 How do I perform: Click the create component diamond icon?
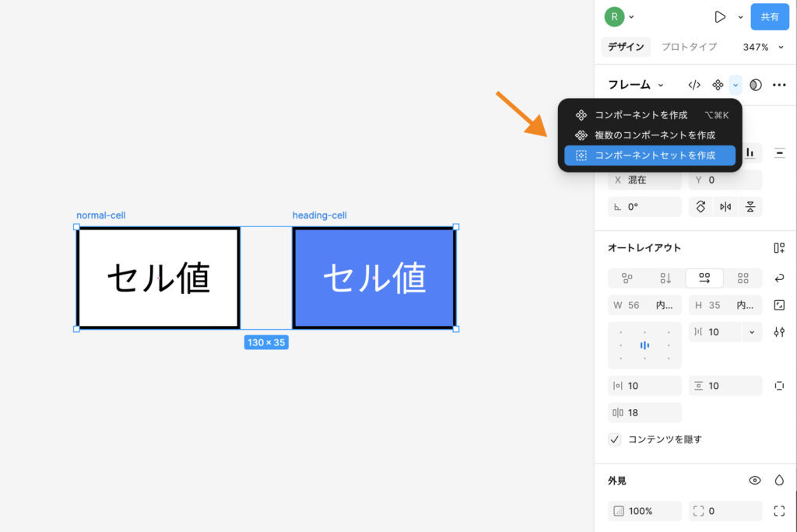pyautogui.click(x=718, y=85)
